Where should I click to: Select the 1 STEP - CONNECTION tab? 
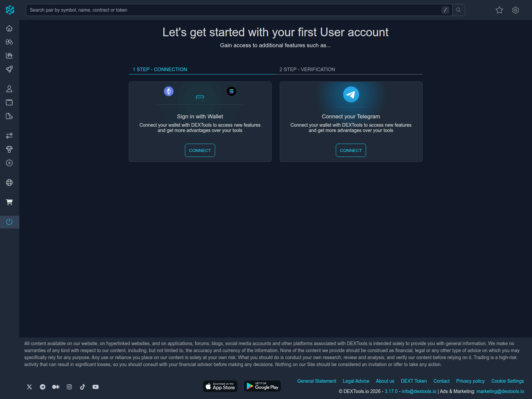pos(160,69)
